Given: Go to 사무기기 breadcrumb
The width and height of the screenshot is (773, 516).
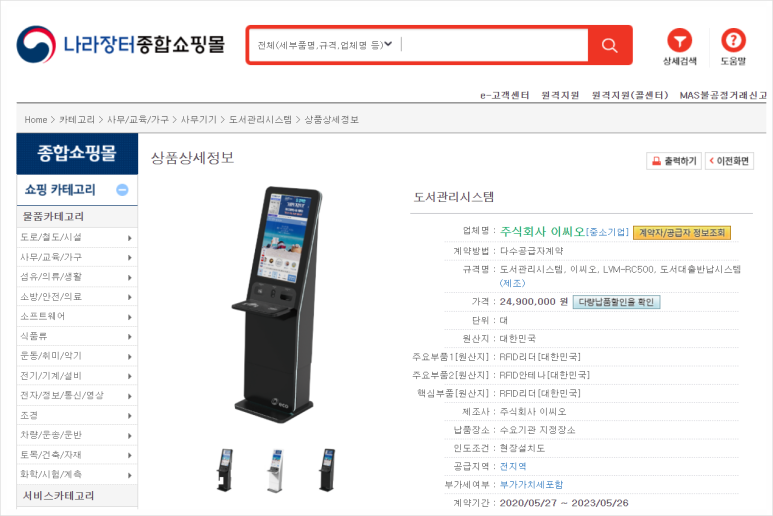Looking at the screenshot, I should 199,120.
